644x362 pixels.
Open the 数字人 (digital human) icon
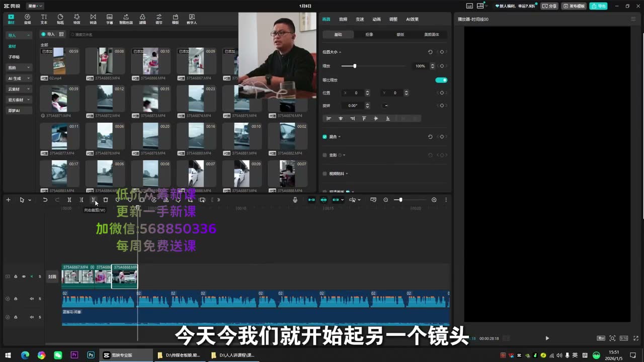pos(192,19)
